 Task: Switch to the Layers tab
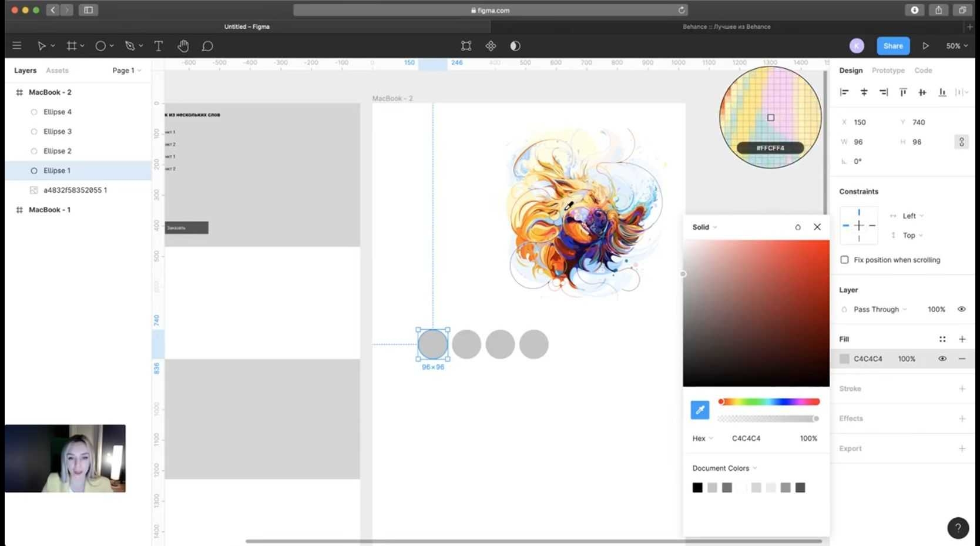(x=25, y=71)
